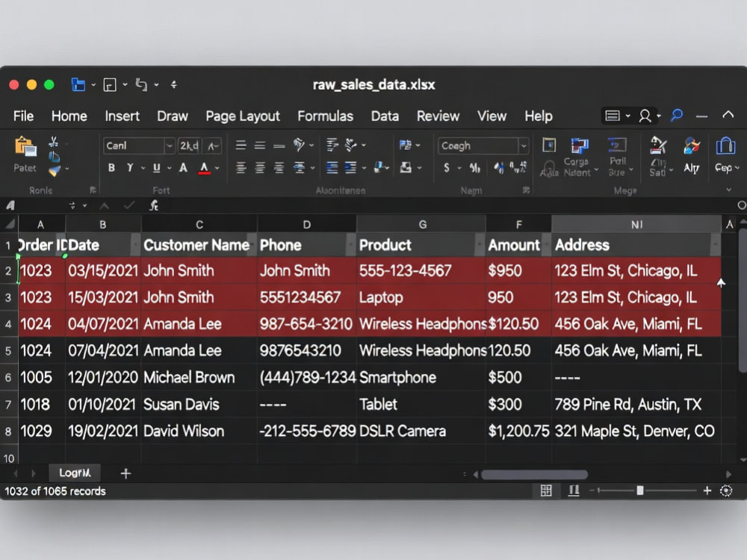
Task: Open the Date column filter arrow
Action: point(136,245)
